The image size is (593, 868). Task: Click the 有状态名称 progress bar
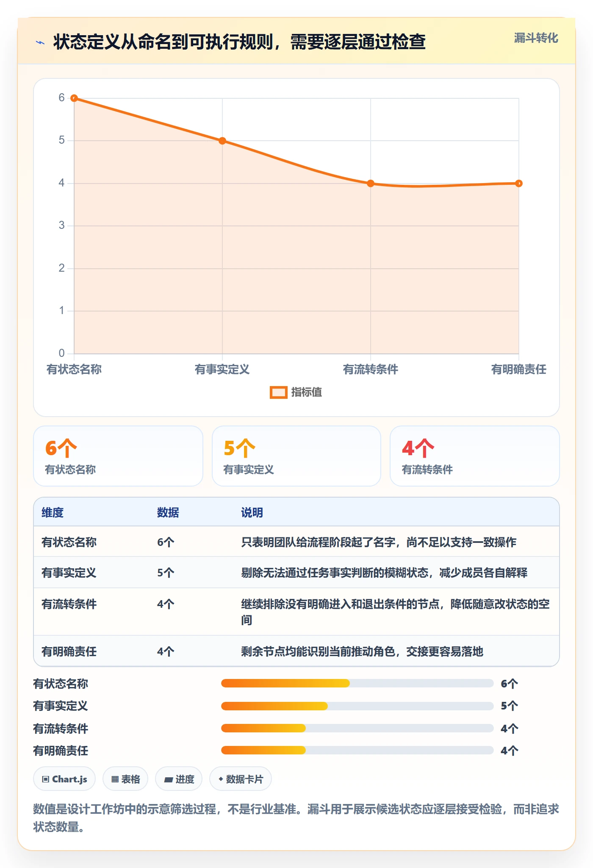357,683
